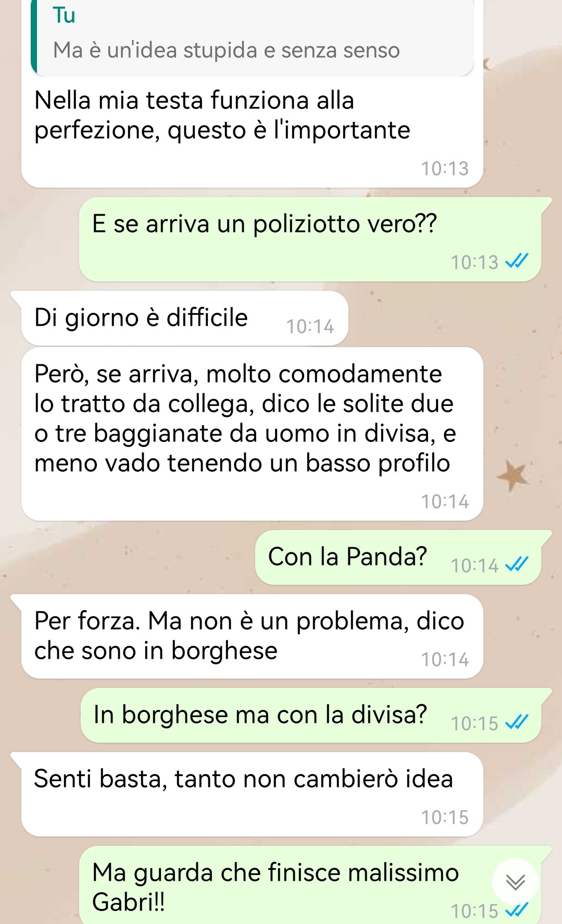Image resolution: width=562 pixels, height=924 pixels.
Task: Select the message 'Con la Panda?'
Action: coord(398,557)
